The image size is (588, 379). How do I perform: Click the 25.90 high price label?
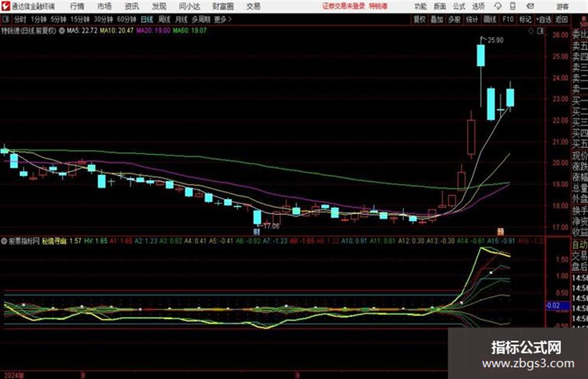495,40
